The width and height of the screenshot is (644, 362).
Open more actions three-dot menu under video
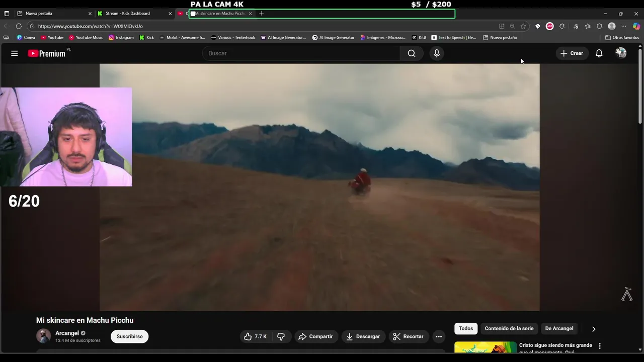click(x=439, y=336)
